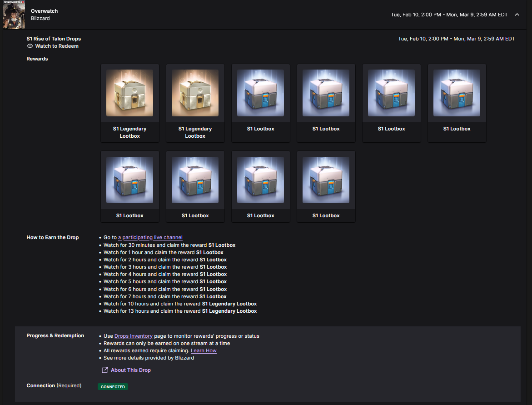The width and height of the screenshot is (532, 405).
Task: Click the Watch to Redeem eye icon
Action: (x=30, y=46)
